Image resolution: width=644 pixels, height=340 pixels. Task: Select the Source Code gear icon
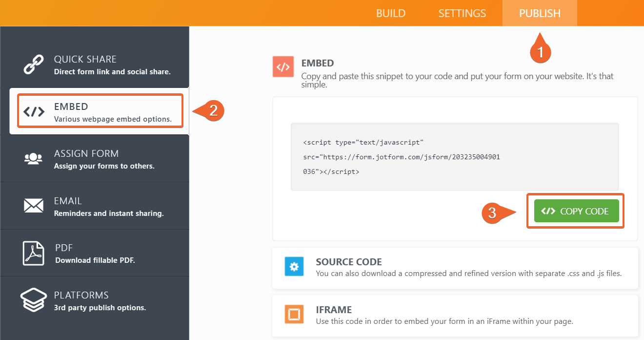pos(293,266)
